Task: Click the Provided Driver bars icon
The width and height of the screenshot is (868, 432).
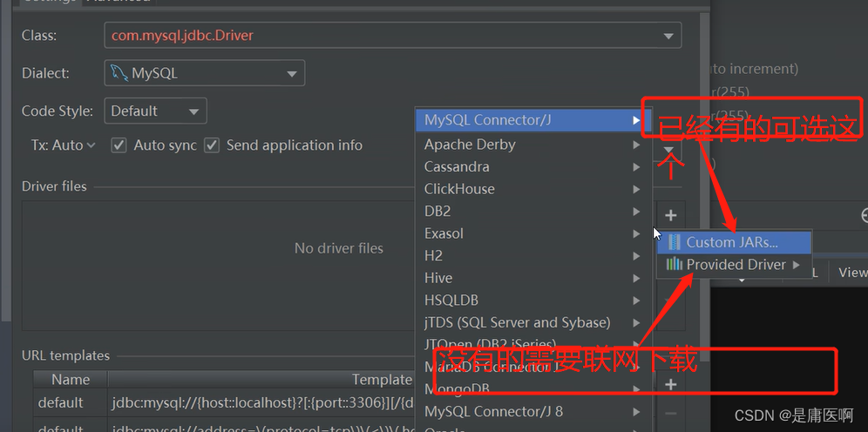Action: tap(674, 265)
